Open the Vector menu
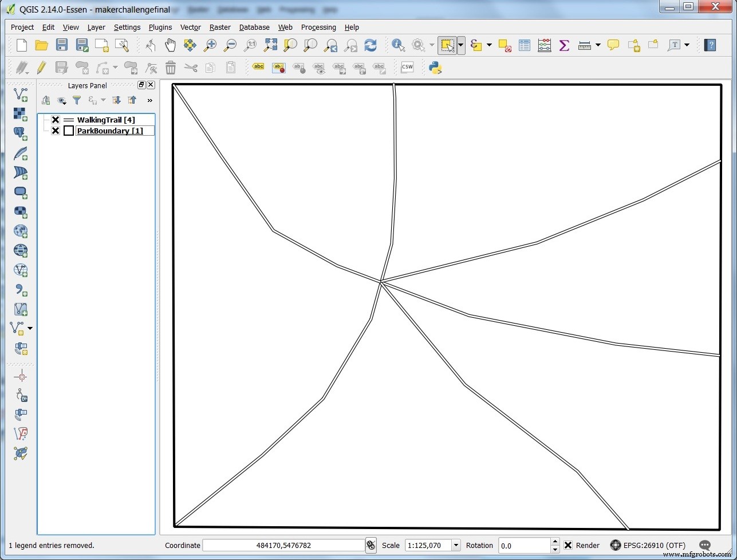Viewport: 737px width, 560px height. coord(190,27)
